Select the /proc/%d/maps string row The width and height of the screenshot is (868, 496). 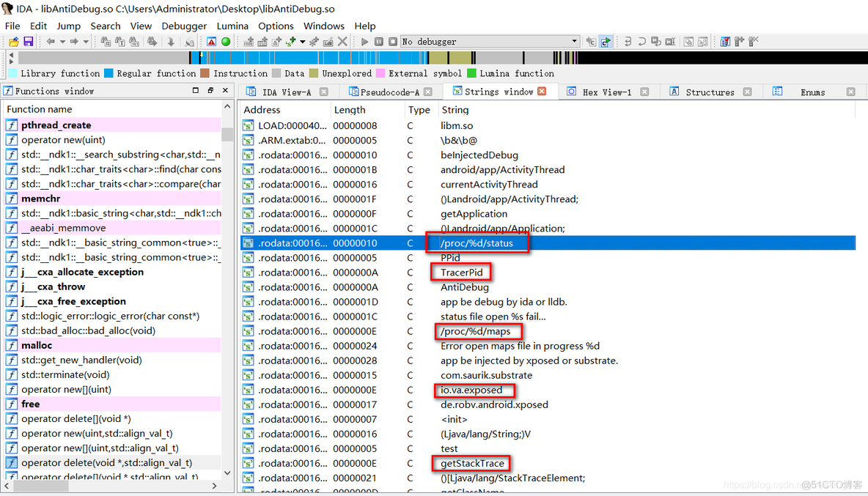click(x=548, y=331)
